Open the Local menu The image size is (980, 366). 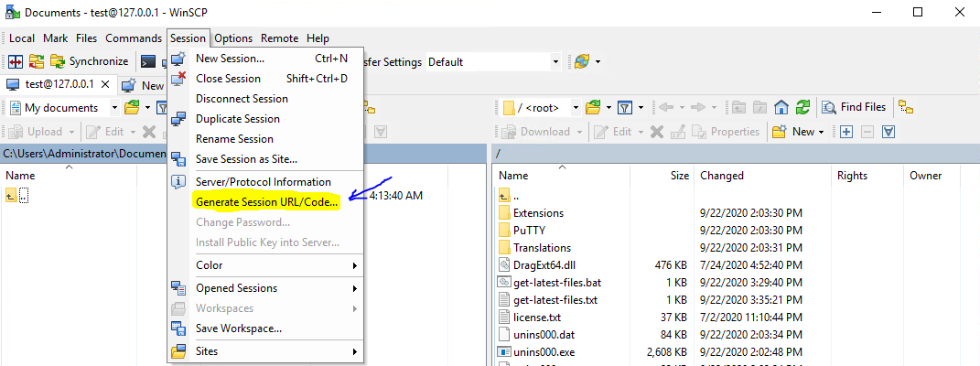22,38
